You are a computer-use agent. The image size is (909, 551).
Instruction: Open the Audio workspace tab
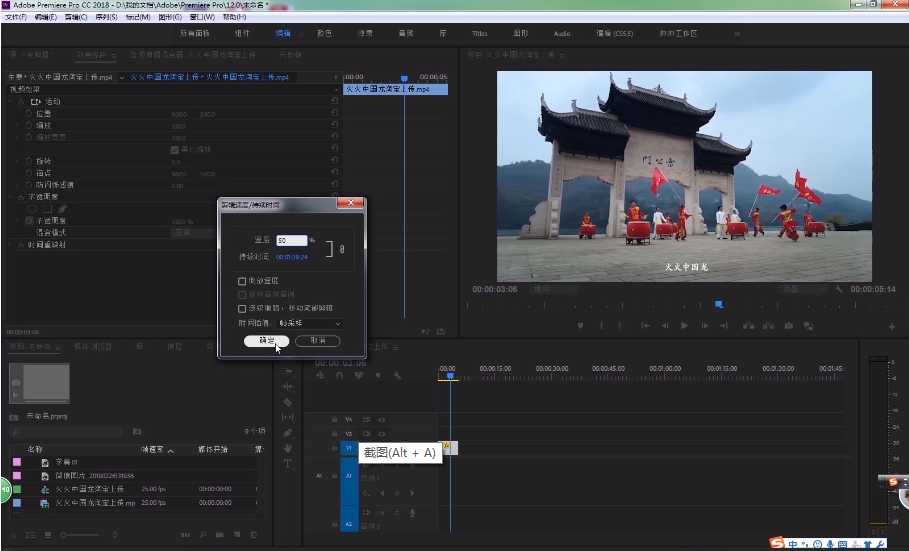[563, 33]
